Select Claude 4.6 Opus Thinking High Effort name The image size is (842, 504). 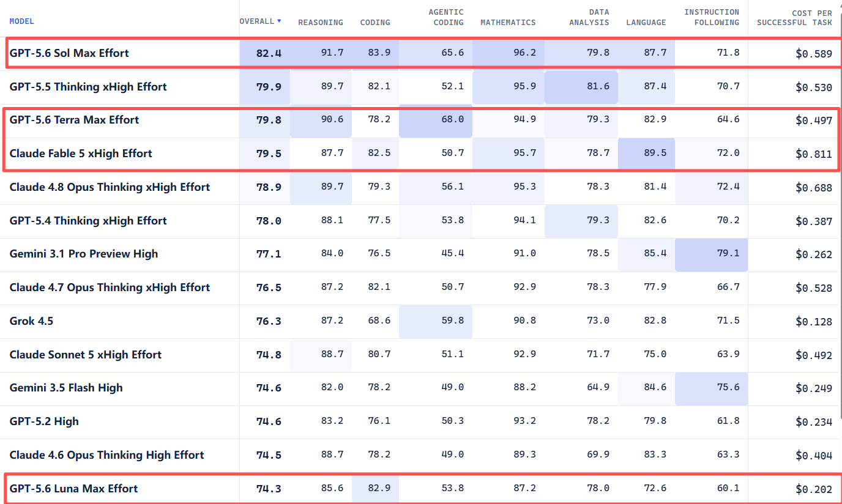pos(107,455)
